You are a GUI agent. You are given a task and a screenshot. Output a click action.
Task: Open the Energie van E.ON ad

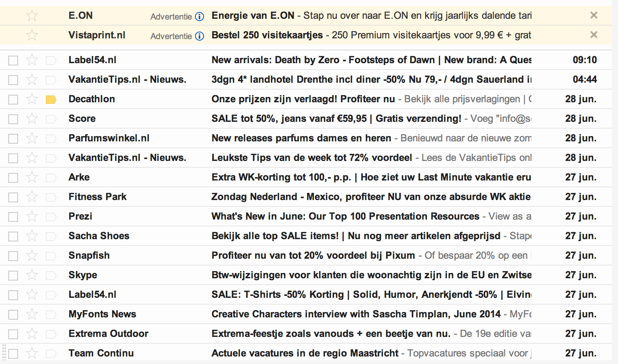pyautogui.click(x=371, y=15)
